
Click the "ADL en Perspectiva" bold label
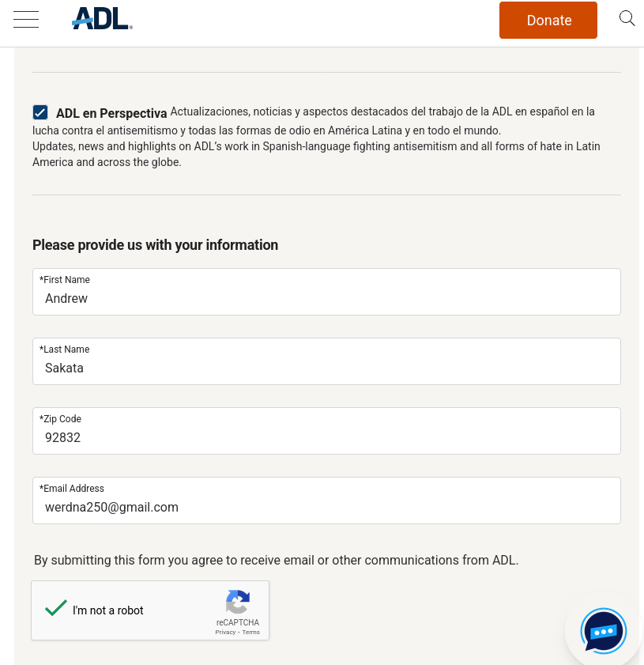111,113
